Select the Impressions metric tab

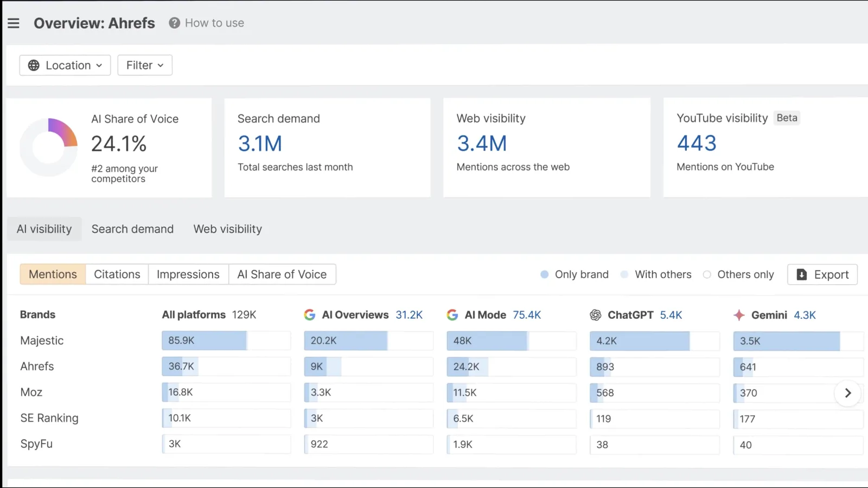188,274
